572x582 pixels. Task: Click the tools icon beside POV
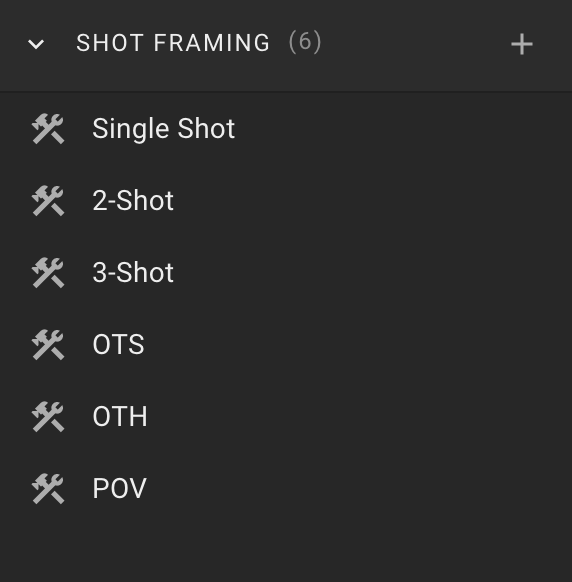click(48, 489)
